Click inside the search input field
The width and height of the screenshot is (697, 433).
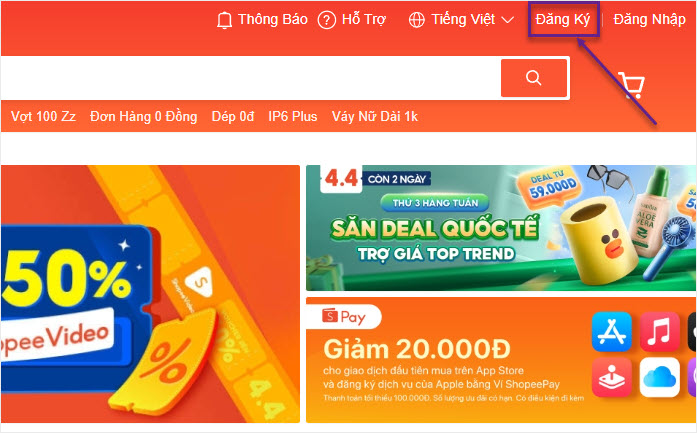point(250,78)
